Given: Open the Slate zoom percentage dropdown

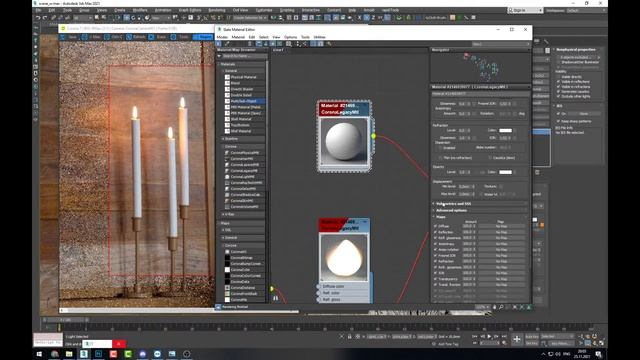Looking at the screenshot, I should pyautogui.click(x=483, y=307).
